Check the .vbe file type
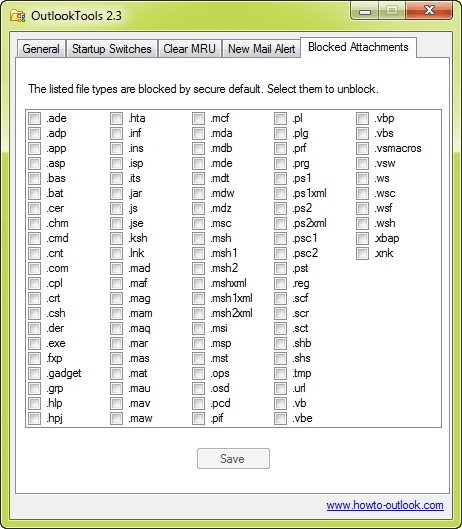462x529 pixels. pyautogui.click(x=280, y=419)
